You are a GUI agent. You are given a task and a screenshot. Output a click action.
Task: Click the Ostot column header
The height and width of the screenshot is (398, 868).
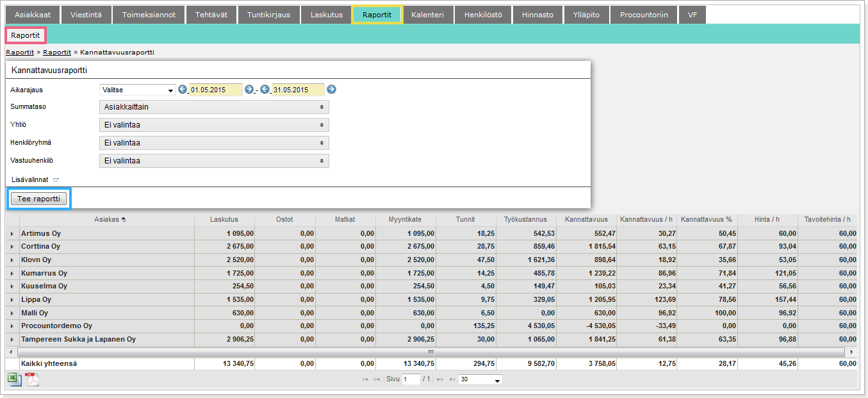pos(284,219)
